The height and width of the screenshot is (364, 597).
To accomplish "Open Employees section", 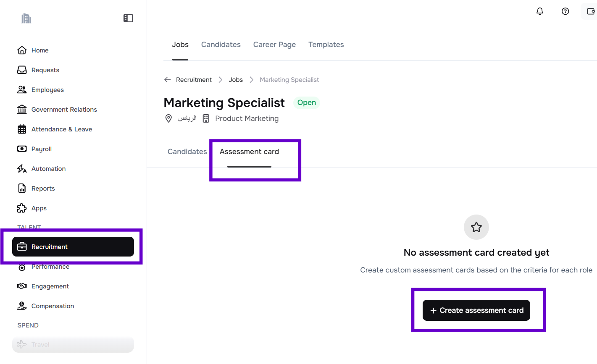I will [47, 90].
